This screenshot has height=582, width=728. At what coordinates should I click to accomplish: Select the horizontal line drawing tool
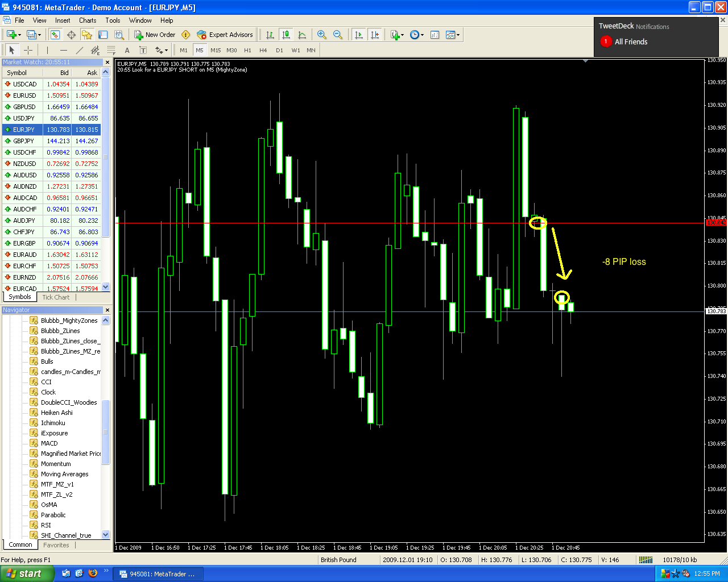[64, 50]
